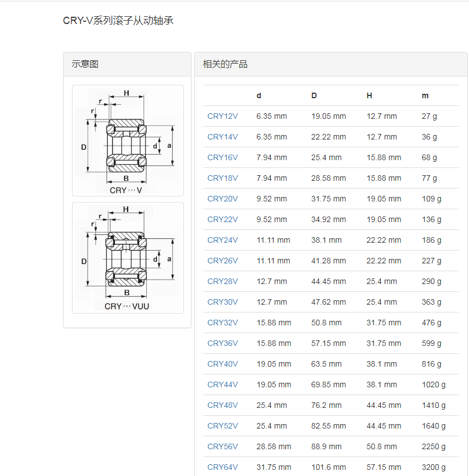
Task: Open the CRY24V bearing details
Action: point(222,240)
